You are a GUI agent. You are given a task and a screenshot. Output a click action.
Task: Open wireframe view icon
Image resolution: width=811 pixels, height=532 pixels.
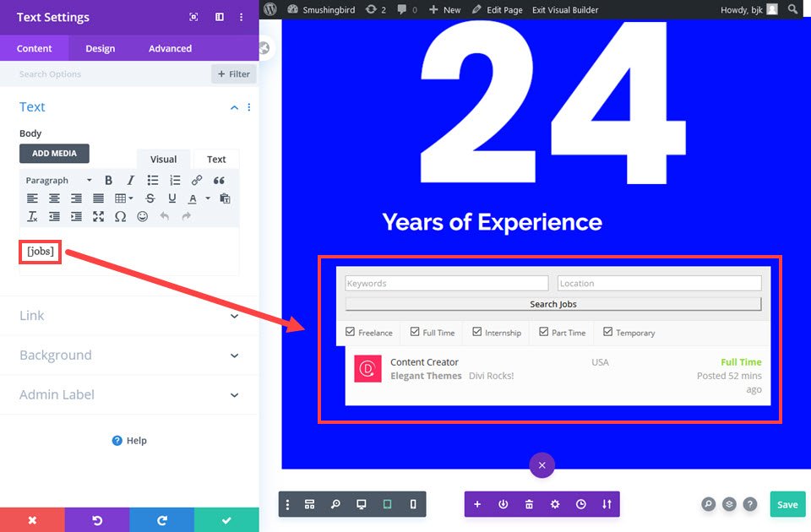309,504
